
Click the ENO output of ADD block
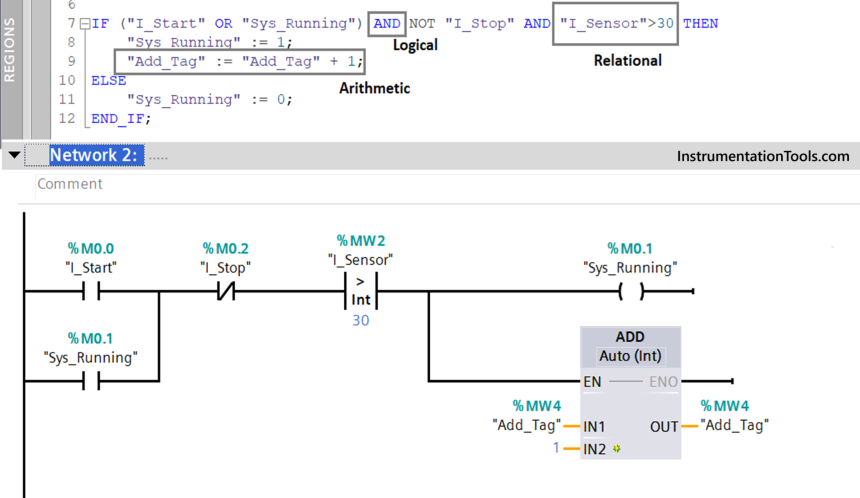[663, 382]
